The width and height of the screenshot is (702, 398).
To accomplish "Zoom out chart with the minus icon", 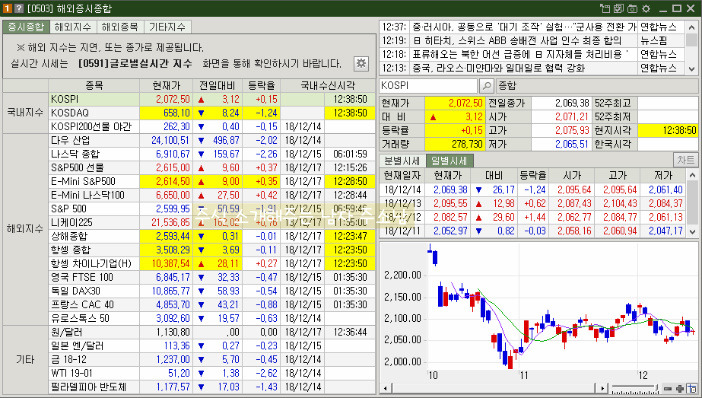I will point(667,388).
